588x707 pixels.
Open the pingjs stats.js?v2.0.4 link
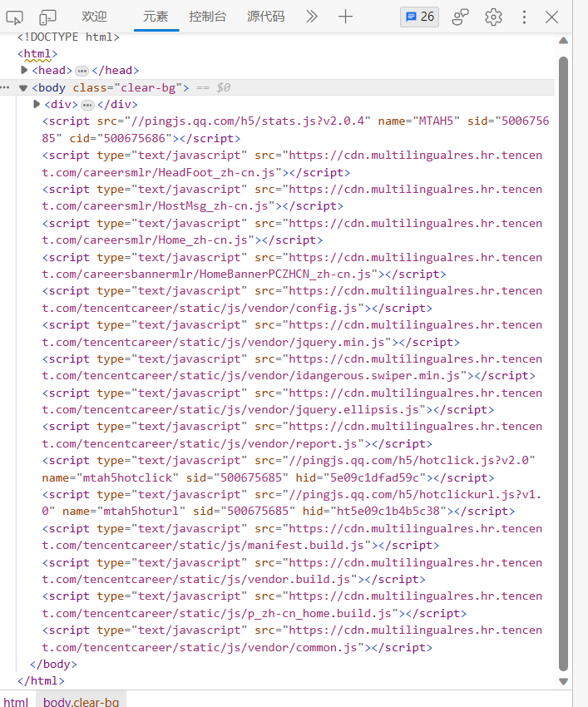(248, 121)
